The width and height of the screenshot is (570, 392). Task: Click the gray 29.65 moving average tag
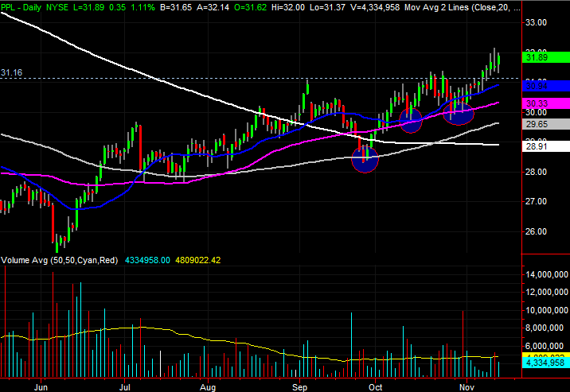coord(545,124)
